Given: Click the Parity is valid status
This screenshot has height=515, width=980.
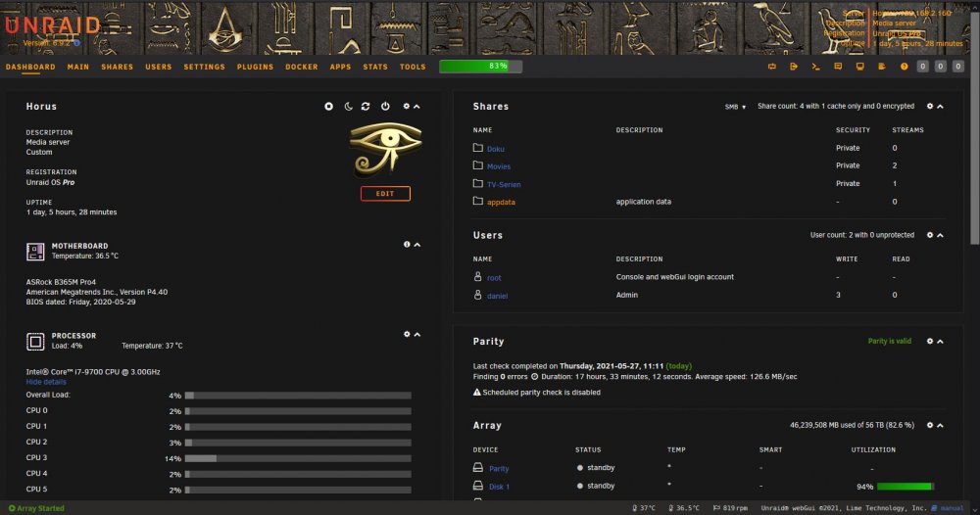Looking at the screenshot, I should coord(890,342).
